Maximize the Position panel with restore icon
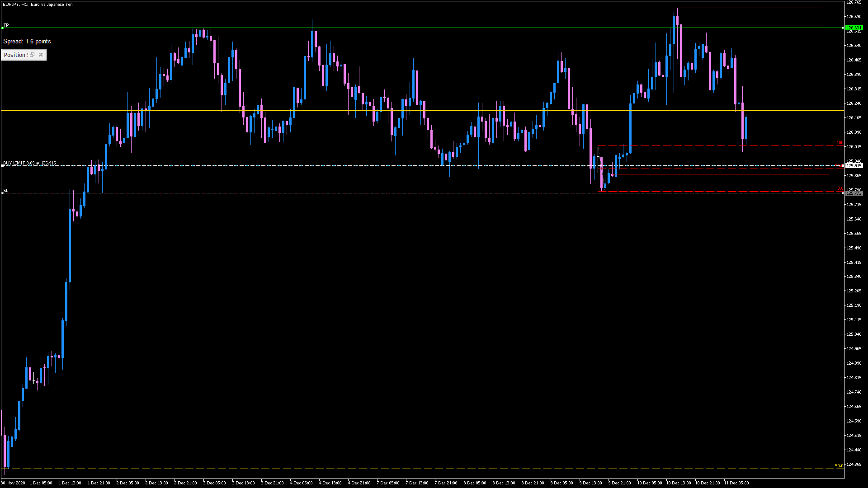The width and height of the screenshot is (868, 488). [x=32, y=55]
